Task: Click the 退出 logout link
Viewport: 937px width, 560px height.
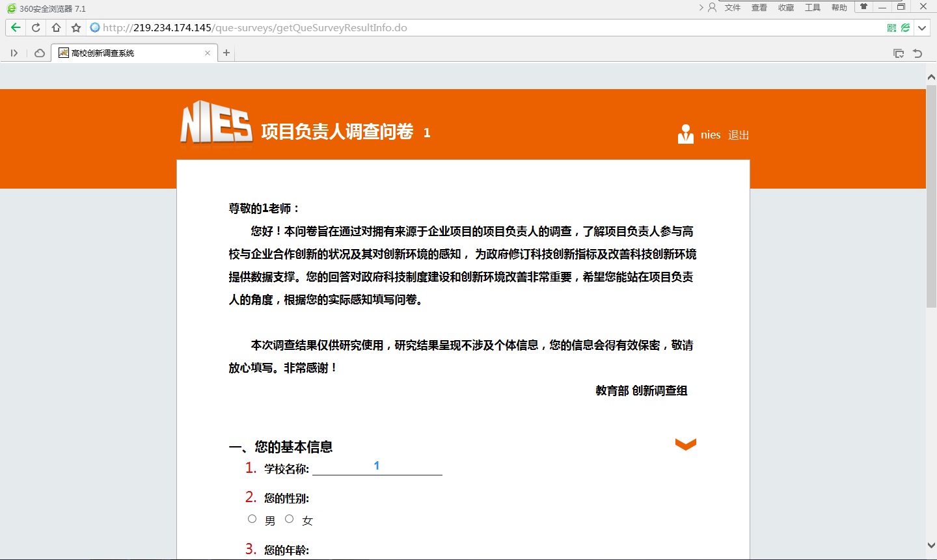Action: (739, 135)
